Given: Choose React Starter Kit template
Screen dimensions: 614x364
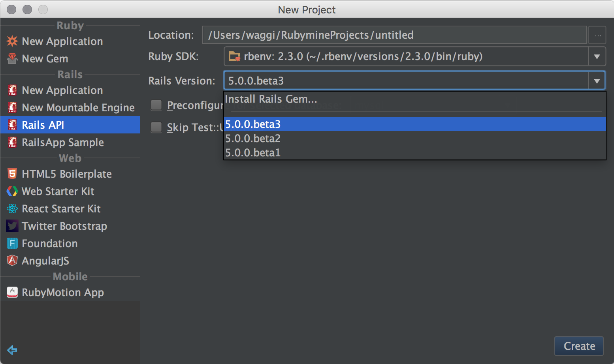Looking at the screenshot, I should [x=70, y=208].
